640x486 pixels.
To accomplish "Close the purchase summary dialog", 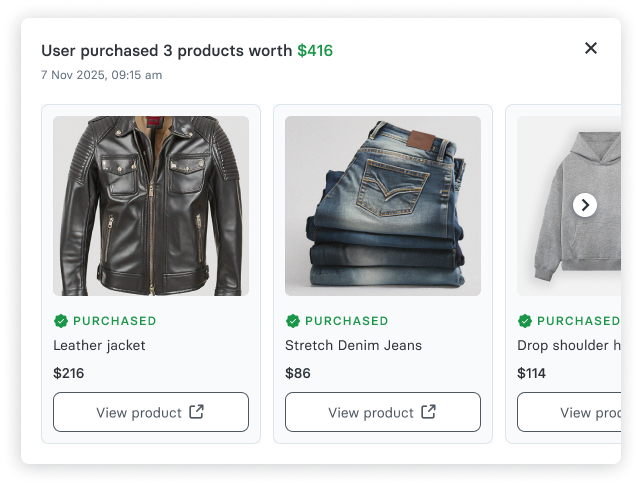I will tap(591, 48).
